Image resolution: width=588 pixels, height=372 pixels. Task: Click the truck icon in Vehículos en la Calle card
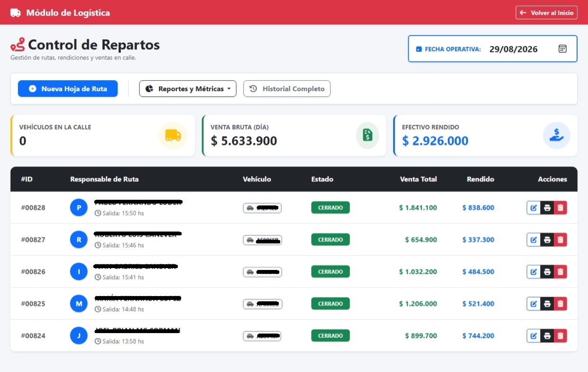point(173,136)
